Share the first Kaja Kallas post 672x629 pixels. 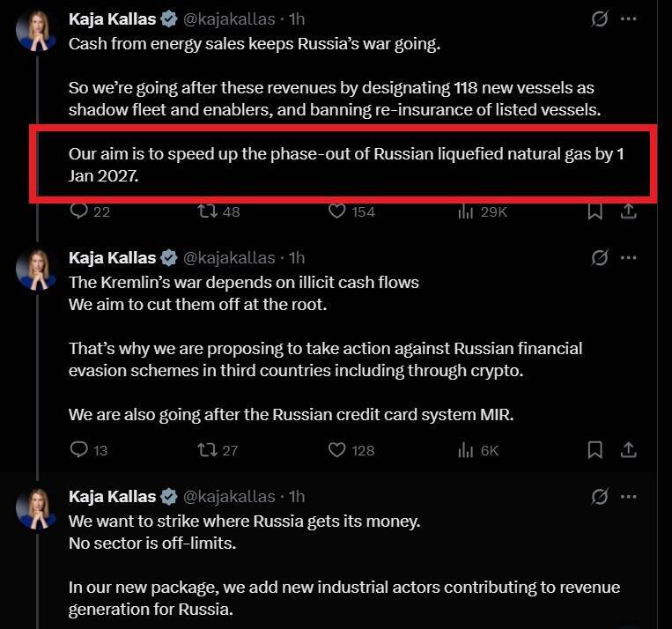pos(629,211)
